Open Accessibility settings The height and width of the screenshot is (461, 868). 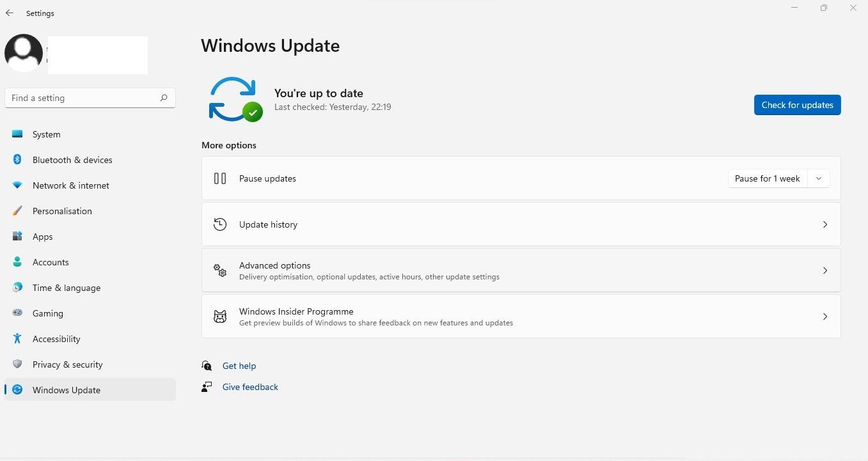(x=90, y=339)
